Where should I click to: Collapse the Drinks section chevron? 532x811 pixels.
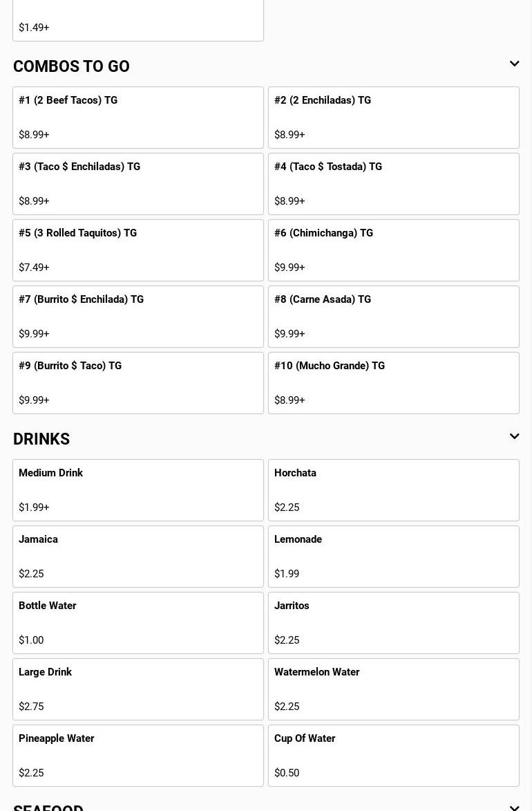[x=514, y=437]
